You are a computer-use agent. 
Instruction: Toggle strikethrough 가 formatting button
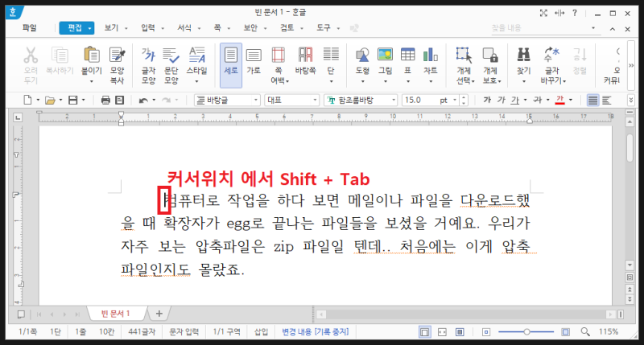pos(537,100)
